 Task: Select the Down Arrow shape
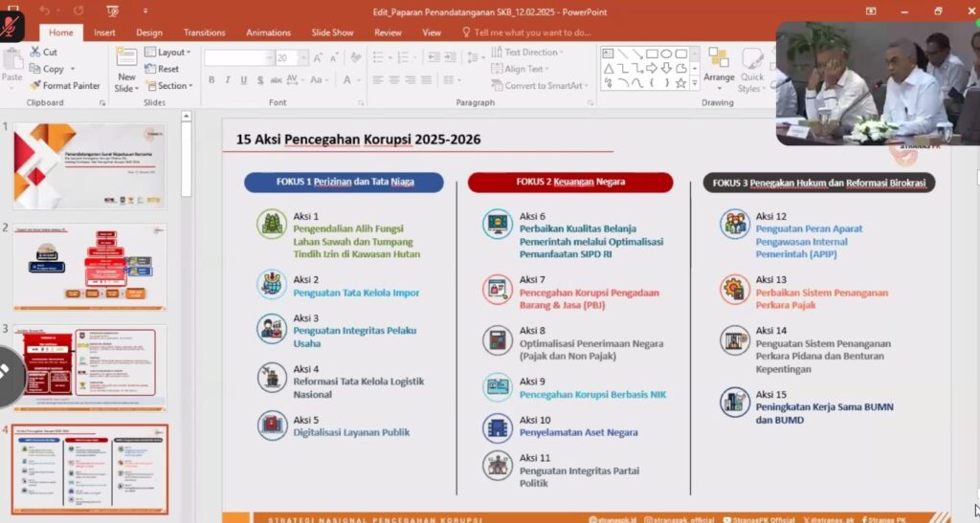pos(666,68)
